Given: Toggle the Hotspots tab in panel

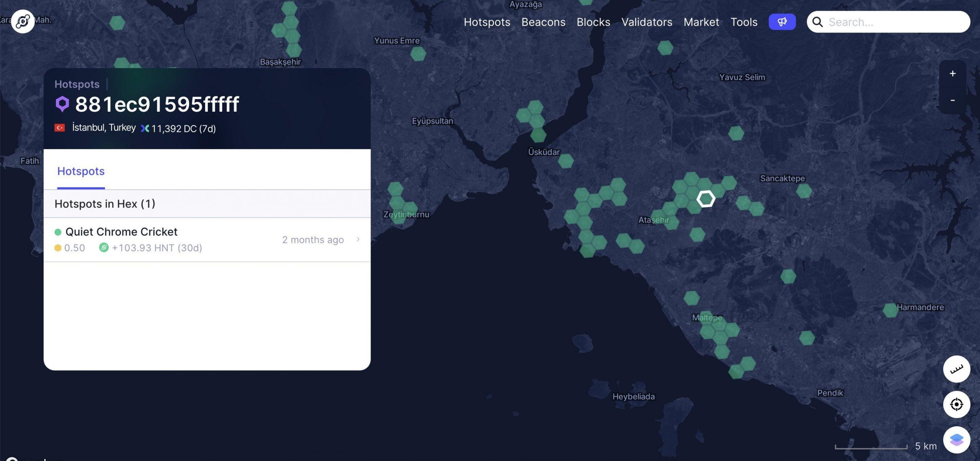Looking at the screenshot, I should click(81, 171).
